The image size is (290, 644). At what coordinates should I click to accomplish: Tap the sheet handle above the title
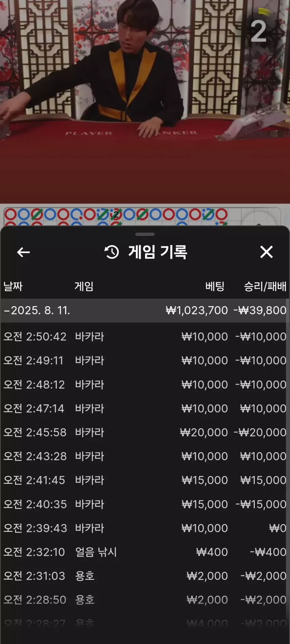click(x=145, y=234)
